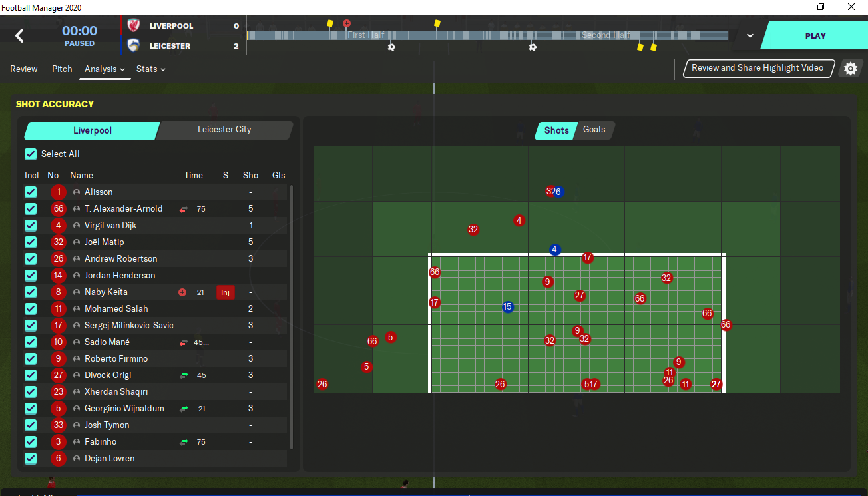
Task: Uncheck the include box for Jordan Henderson
Action: [x=31, y=276]
